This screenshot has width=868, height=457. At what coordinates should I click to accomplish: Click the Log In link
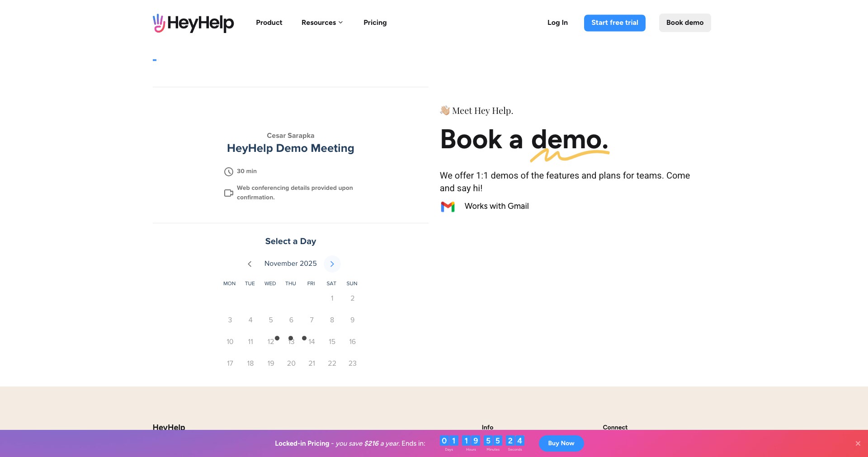point(557,23)
